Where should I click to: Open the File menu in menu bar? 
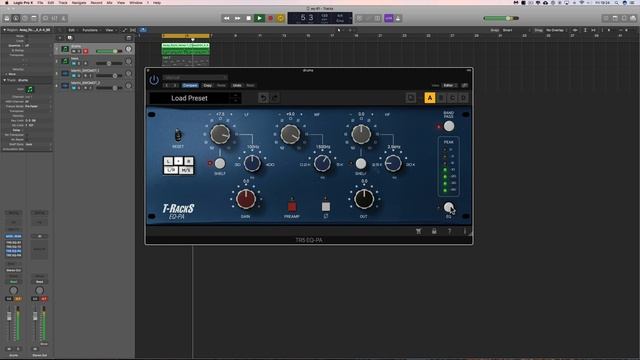[x=40, y=3]
